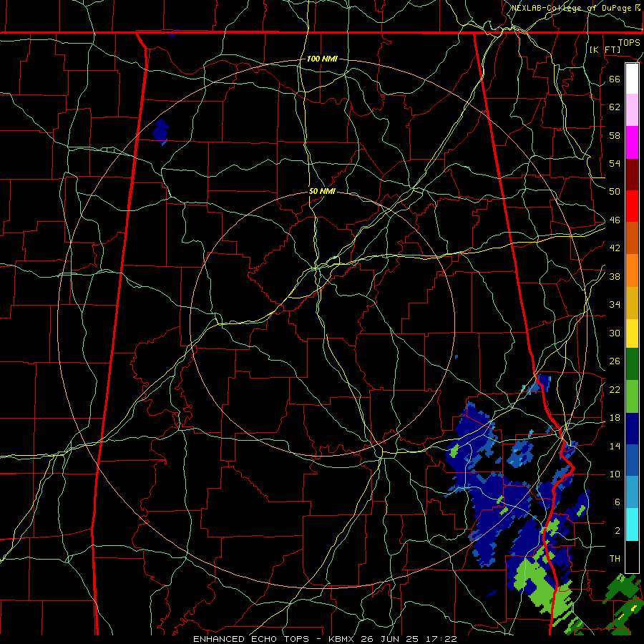
Task: Click the "TH" legend label
Action: 615,559
